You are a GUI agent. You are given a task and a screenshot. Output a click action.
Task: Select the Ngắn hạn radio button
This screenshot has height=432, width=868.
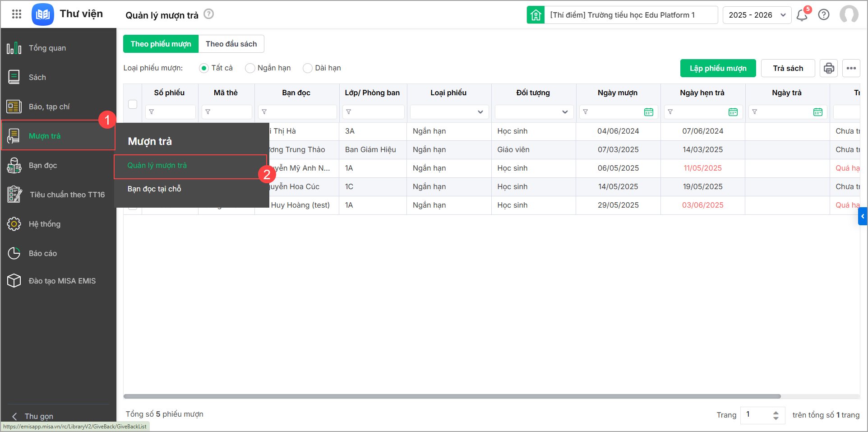pyautogui.click(x=250, y=68)
